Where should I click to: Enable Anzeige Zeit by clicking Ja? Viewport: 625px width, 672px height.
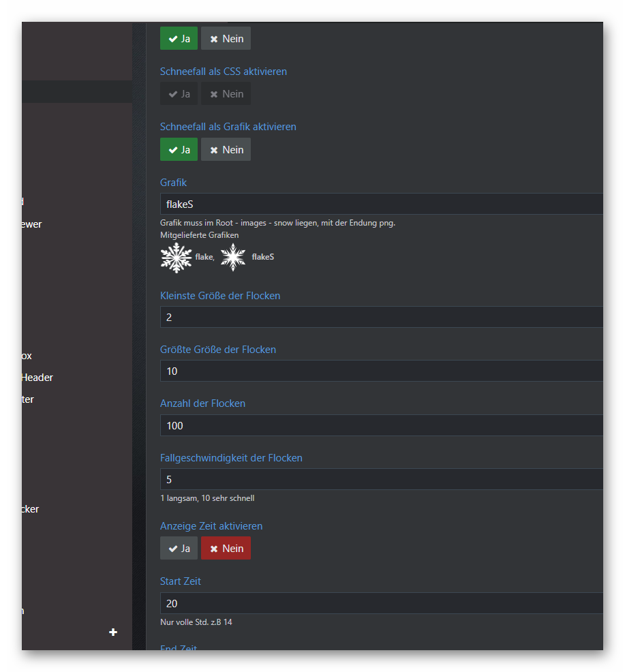tap(179, 549)
